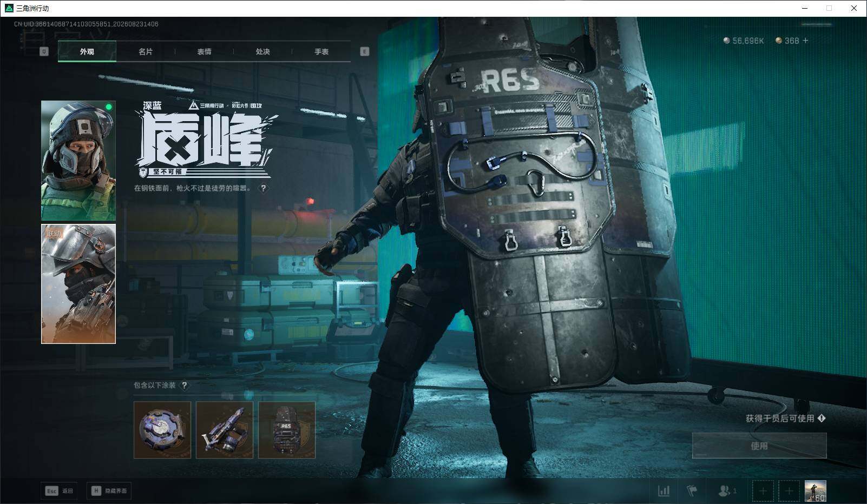
Task: Open the flag icon in bottom bar
Action: pyautogui.click(x=692, y=490)
